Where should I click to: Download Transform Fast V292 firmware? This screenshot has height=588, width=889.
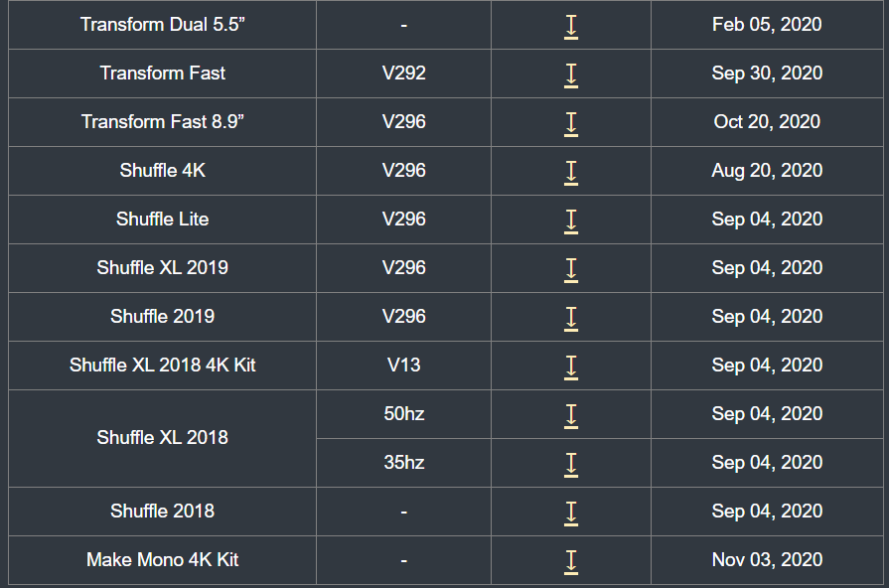[571, 75]
